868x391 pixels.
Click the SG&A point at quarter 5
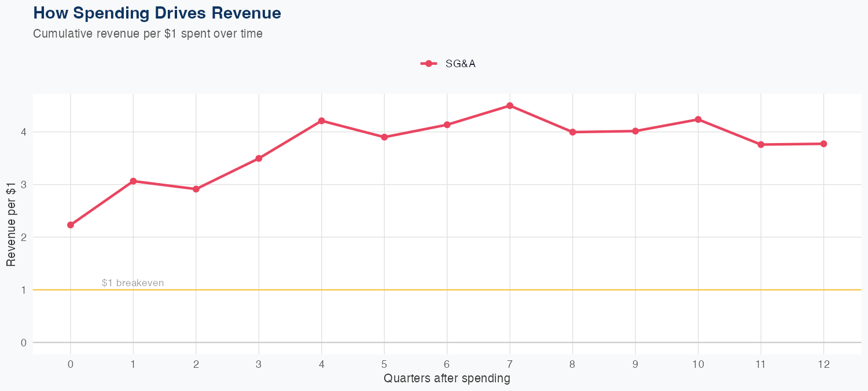point(384,137)
